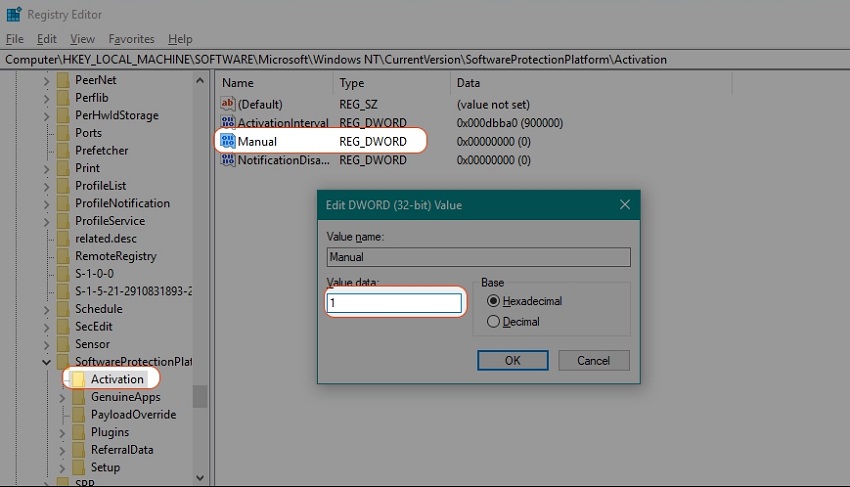Click the PeerNet folder icon

pyautogui.click(x=63, y=80)
